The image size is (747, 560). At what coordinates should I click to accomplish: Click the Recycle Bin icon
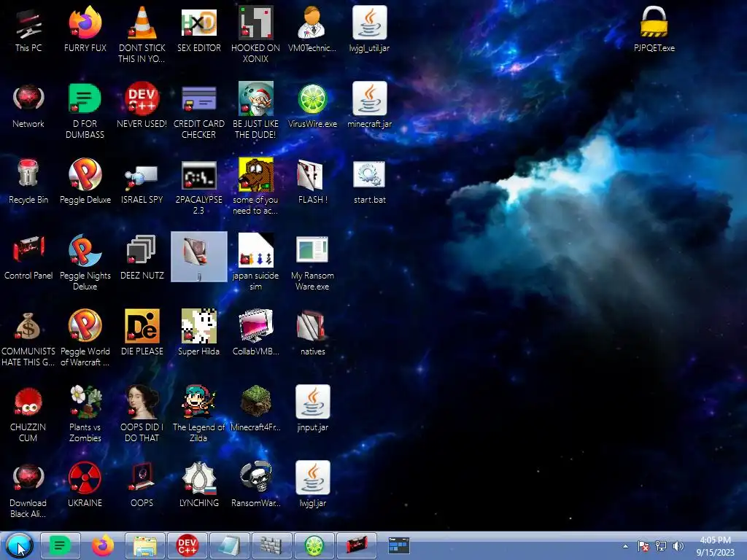tap(28, 182)
